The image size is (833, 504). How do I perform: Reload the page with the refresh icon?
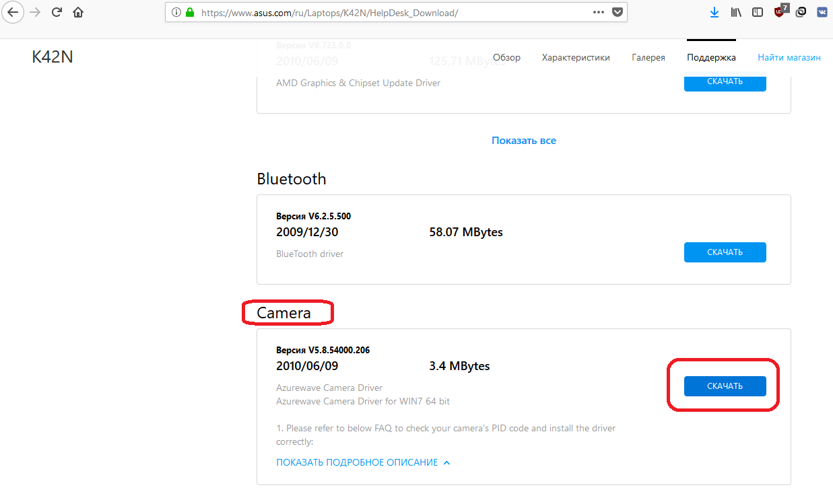[x=57, y=12]
